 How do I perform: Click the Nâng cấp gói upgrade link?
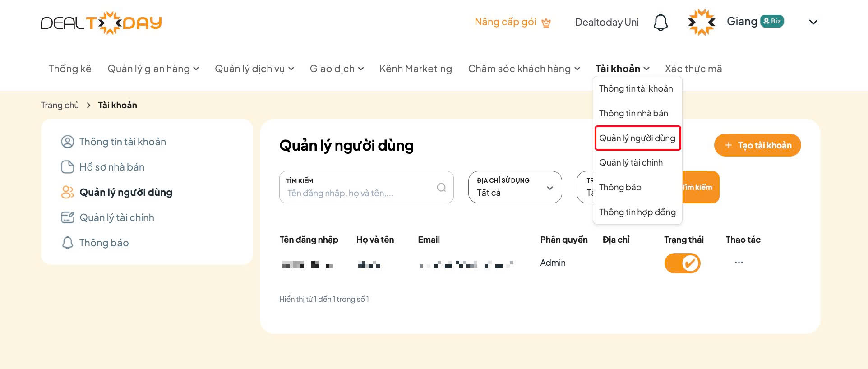512,22
